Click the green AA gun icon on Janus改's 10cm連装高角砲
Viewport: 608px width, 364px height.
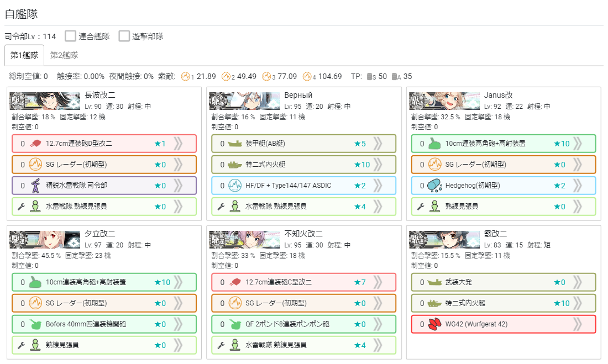(x=434, y=144)
